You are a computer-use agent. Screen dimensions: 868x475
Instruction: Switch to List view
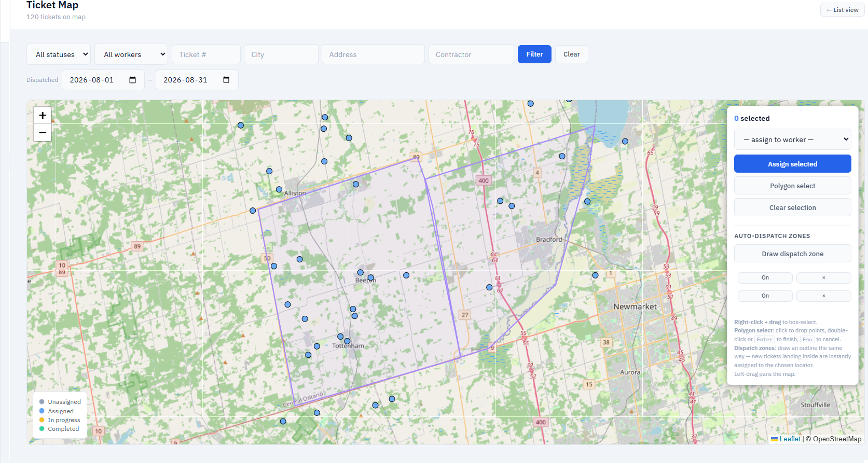(842, 10)
